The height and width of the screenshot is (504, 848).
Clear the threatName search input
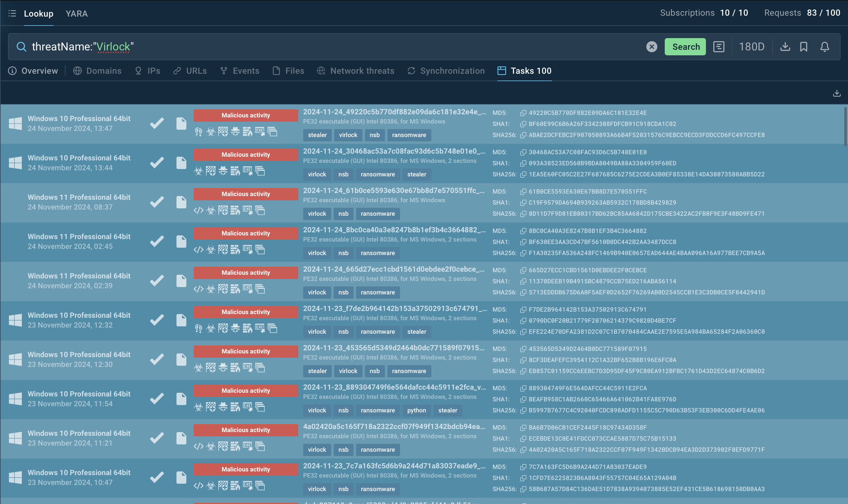(x=652, y=46)
